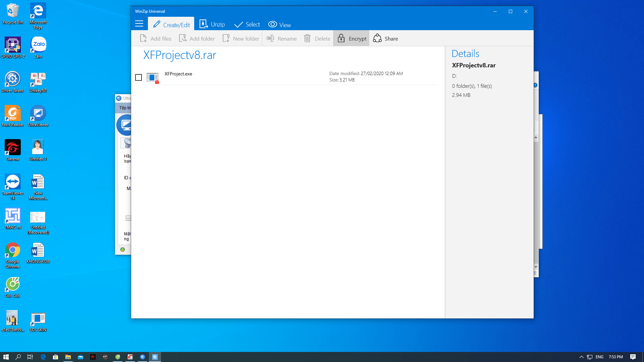Open TMAC v6 desktop icon
This screenshot has width=644, height=362.
tap(13, 219)
